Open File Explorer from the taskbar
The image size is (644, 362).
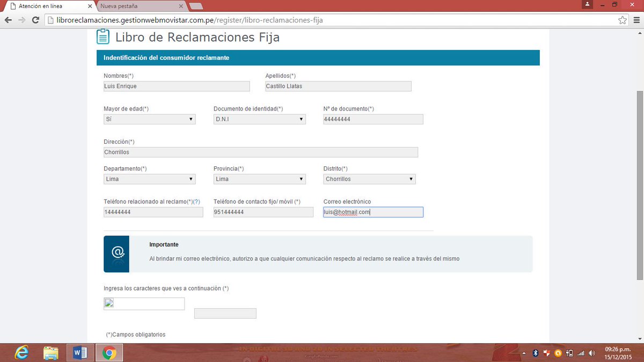tap(51, 352)
